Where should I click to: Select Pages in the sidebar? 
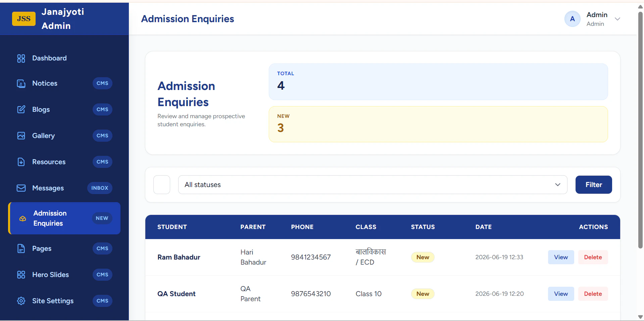tap(42, 248)
